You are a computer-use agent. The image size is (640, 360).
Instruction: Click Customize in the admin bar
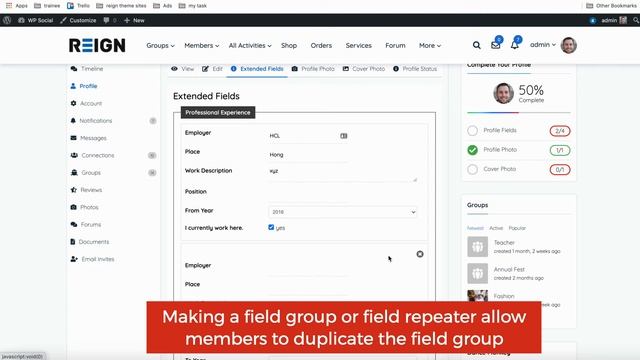coord(78,20)
